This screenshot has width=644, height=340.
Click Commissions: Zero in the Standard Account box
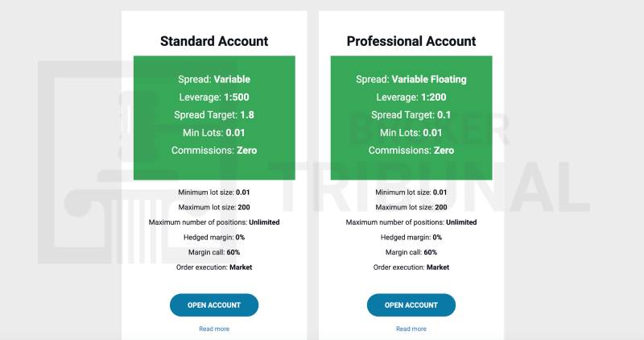[214, 151]
